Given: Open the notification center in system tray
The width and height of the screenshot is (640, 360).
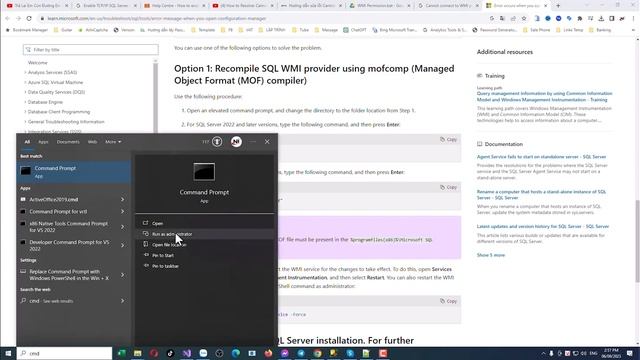Looking at the screenshot, I should 630,353.
